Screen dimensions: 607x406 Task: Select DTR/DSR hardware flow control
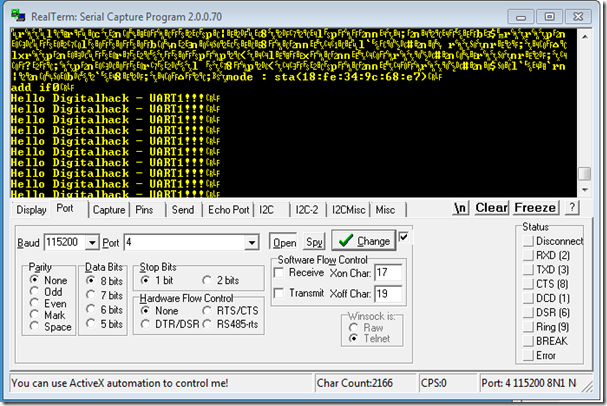pyautogui.click(x=170, y=324)
